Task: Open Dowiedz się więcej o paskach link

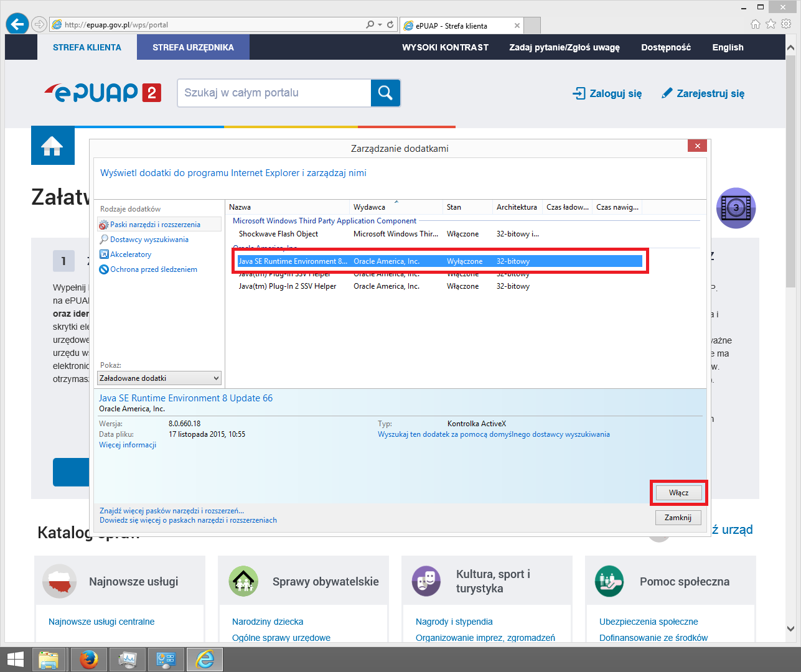Action: pos(188,520)
